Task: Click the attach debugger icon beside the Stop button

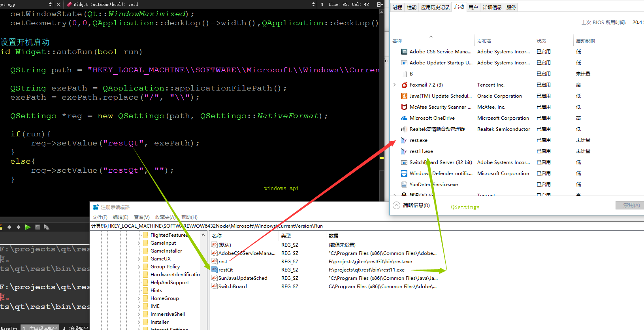Action: (x=47, y=227)
